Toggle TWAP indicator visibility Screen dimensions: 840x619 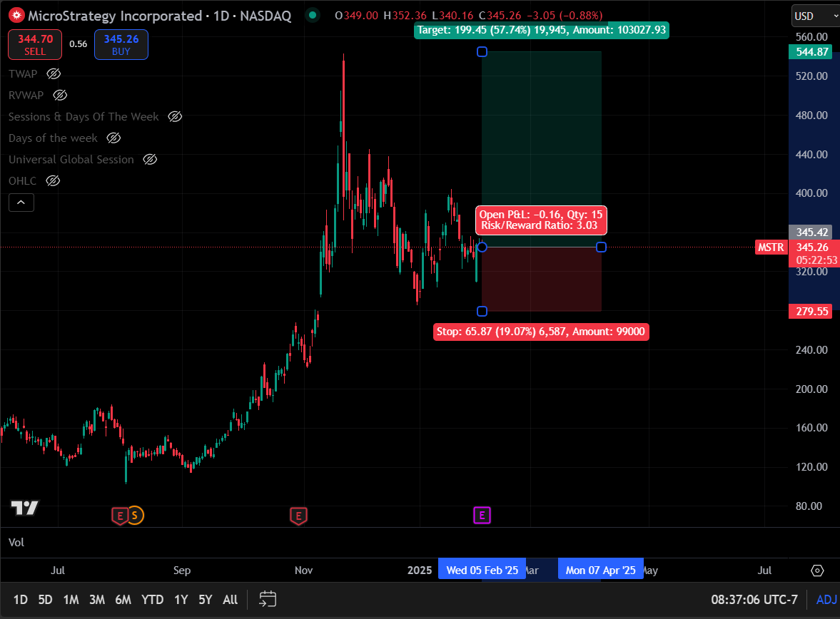click(x=54, y=74)
